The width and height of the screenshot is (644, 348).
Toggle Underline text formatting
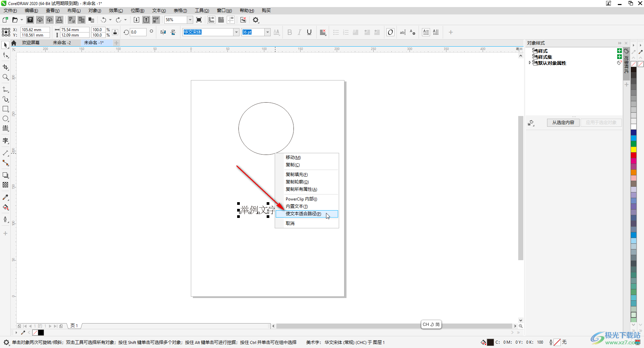(309, 32)
